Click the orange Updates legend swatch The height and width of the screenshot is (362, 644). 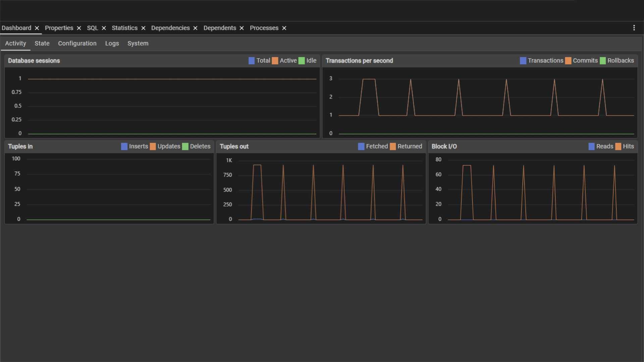[153, 146]
